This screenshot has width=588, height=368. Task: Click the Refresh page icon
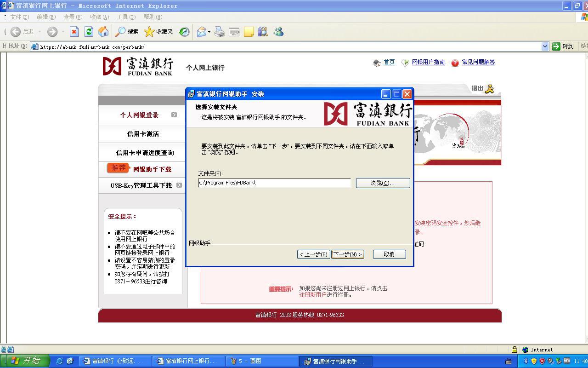(x=89, y=32)
